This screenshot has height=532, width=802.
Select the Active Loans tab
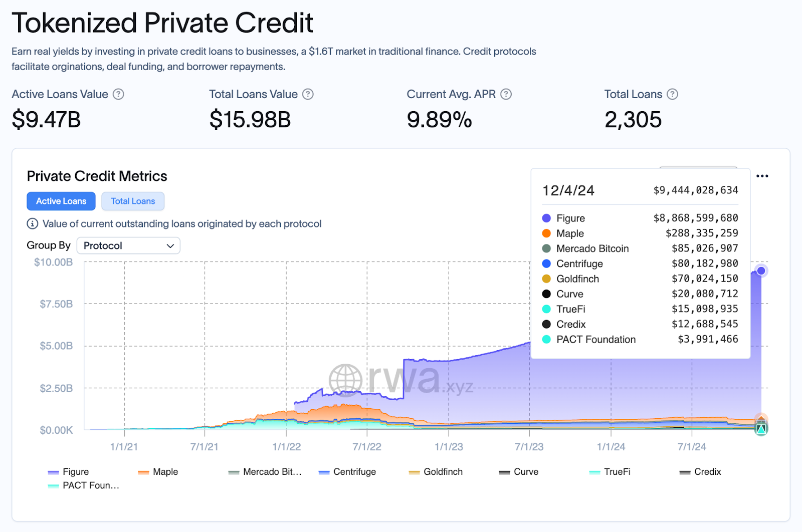pyautogui.click(x=61, y=201)
